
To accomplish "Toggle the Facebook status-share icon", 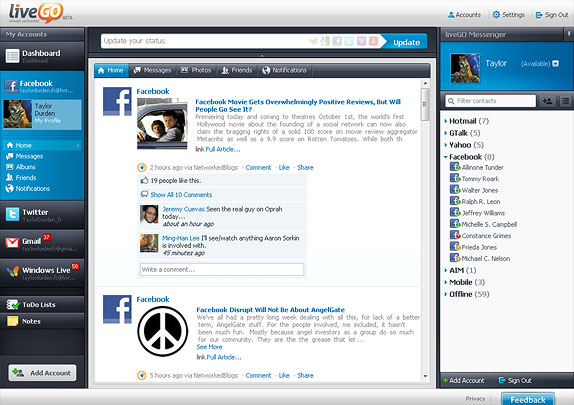I will pyautogui.click(x=337, y=41).
